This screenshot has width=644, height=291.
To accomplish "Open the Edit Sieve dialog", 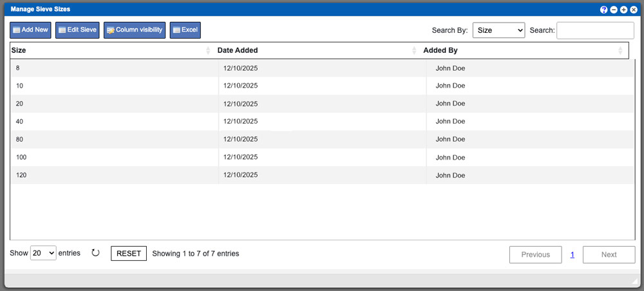I will click(x=77, y=30).
